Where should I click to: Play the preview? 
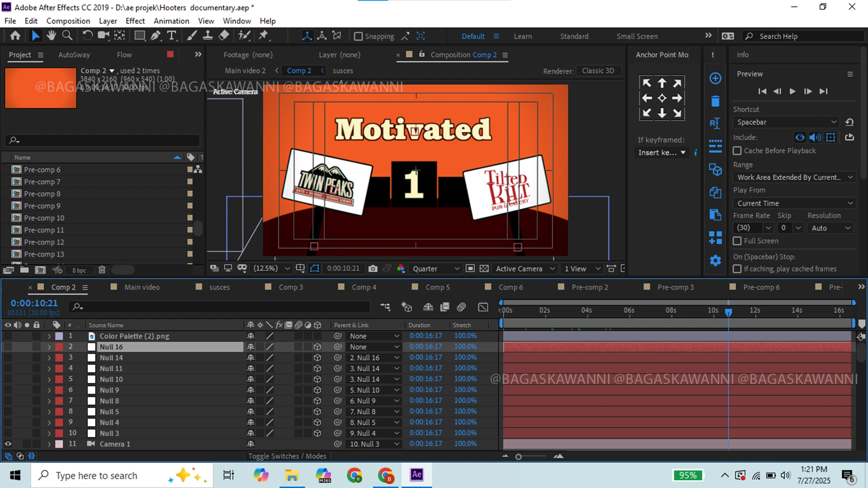coord(792,91)
